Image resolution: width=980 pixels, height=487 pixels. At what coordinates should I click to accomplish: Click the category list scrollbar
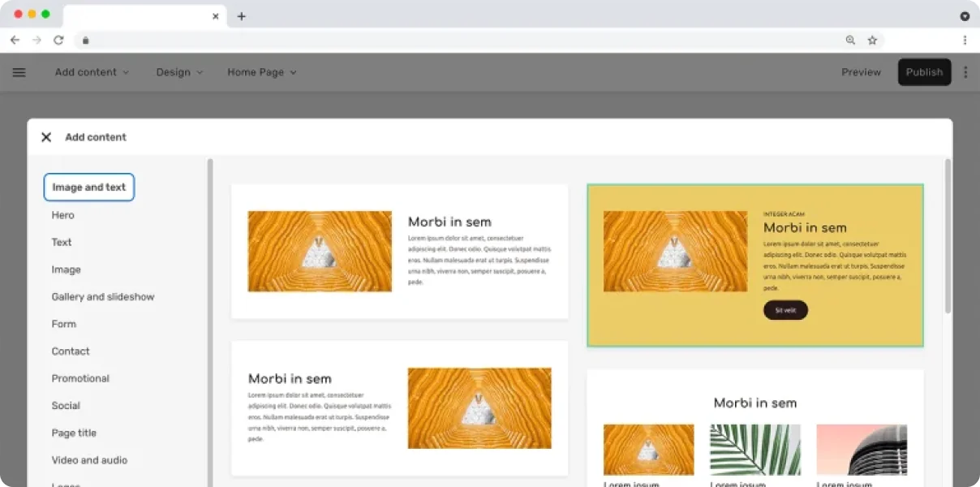[x=210, y=322]
